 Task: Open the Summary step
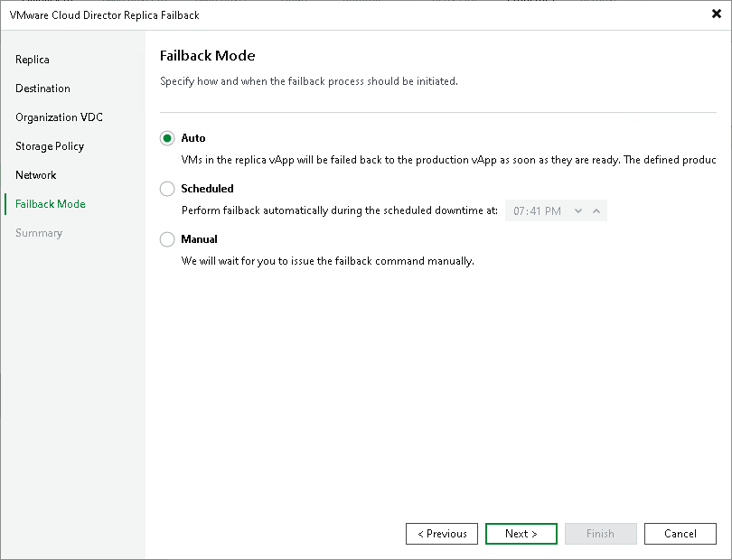[39, 233]
